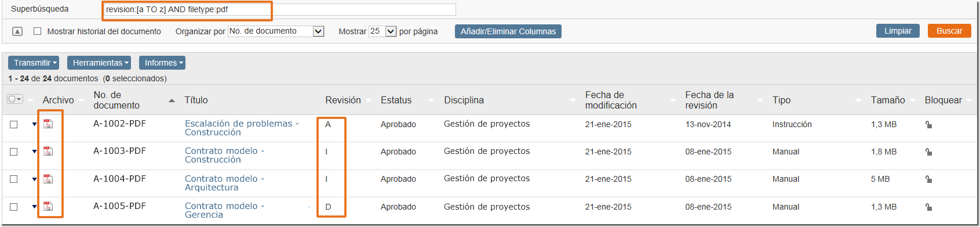Open PDF file icon for A-1005-PDF
Image resolution: width=980 pixels, height=227 pixels.
click(x=48, y=206)
